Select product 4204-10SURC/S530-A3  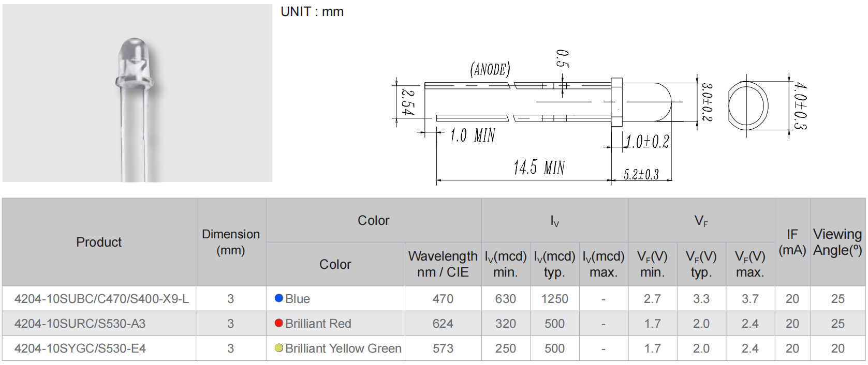pos(80,324)
